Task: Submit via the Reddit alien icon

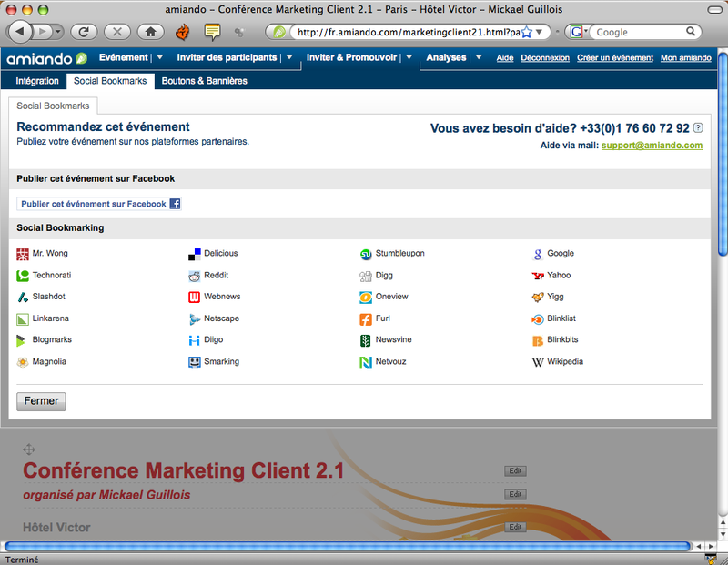Action: [194, 276]
